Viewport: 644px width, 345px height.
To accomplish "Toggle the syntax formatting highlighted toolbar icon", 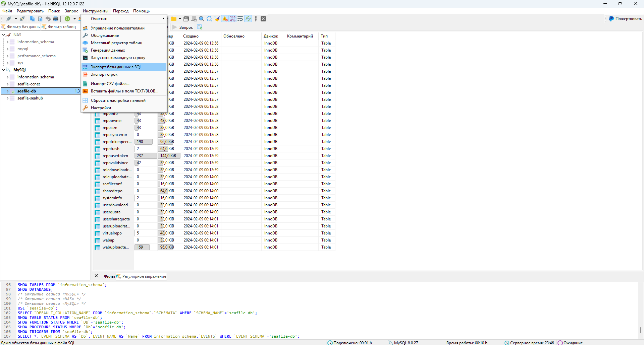I will [248, 19].
